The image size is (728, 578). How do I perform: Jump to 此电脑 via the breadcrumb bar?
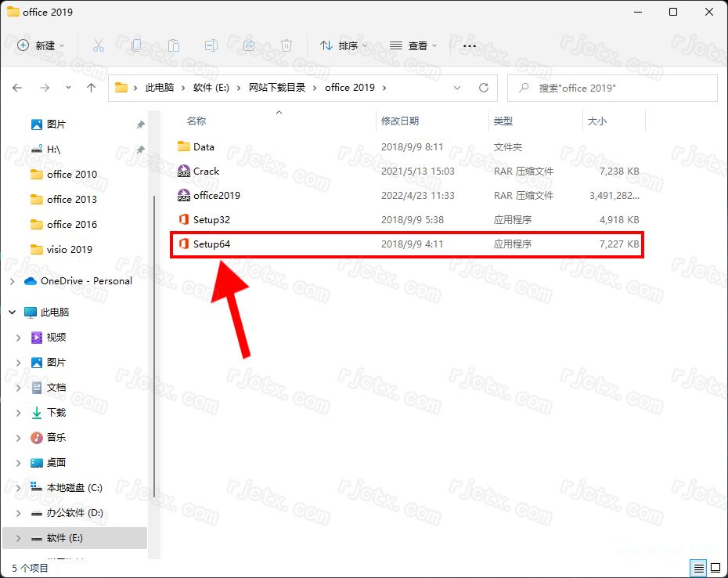pyautogui.click(x=160, y=88)
